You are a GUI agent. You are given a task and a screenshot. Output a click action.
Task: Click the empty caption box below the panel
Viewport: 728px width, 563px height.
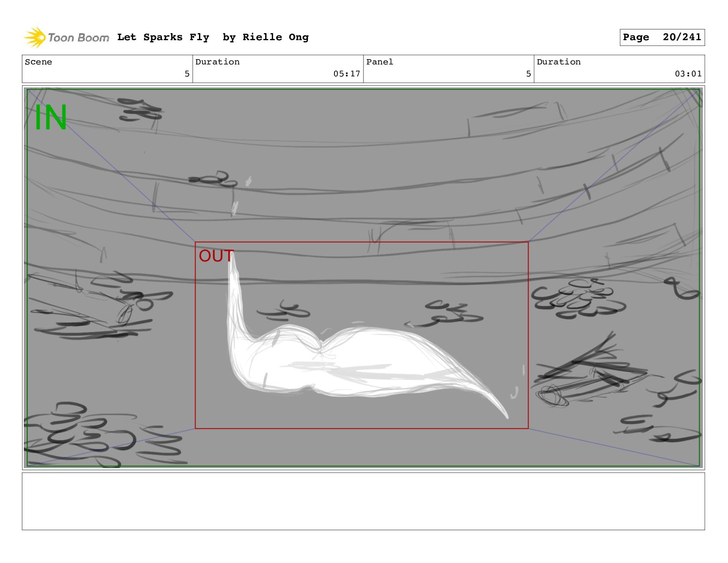(363, 501)
